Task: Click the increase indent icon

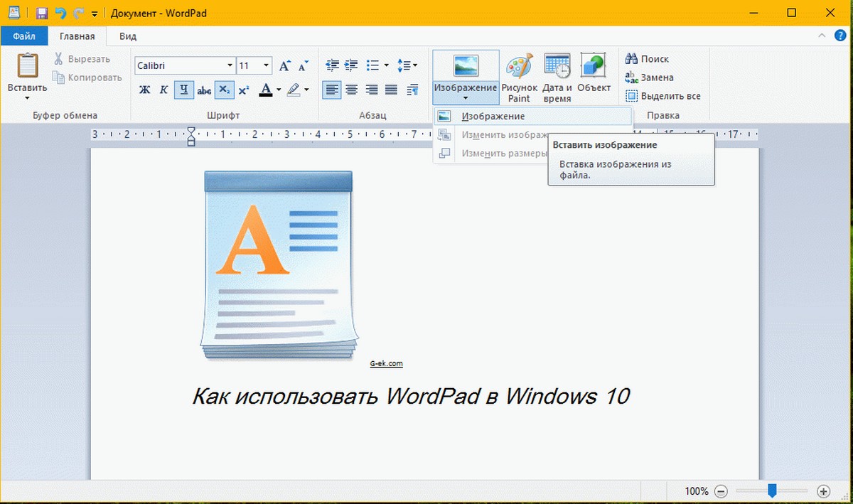Action: click(x=351, y=65)
